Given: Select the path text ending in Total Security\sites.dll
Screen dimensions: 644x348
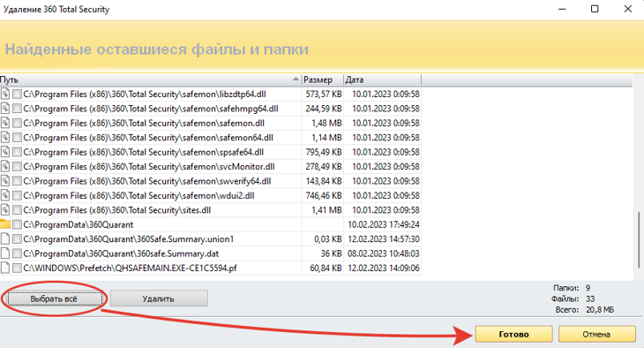Looking at the screenshot, I should (117, 210).
